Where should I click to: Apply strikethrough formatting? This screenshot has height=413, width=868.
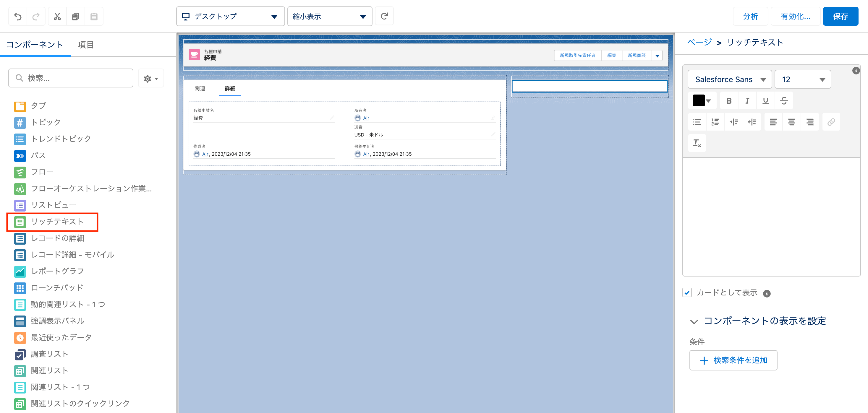pyautogui.click(x=784, y=101)
